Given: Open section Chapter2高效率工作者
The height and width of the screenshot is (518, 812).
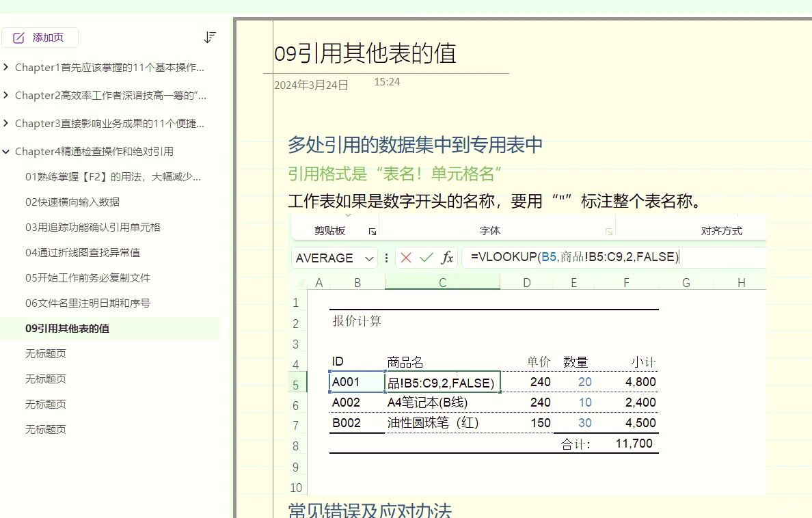Looking at the screenshot, I should coord(110,95).
